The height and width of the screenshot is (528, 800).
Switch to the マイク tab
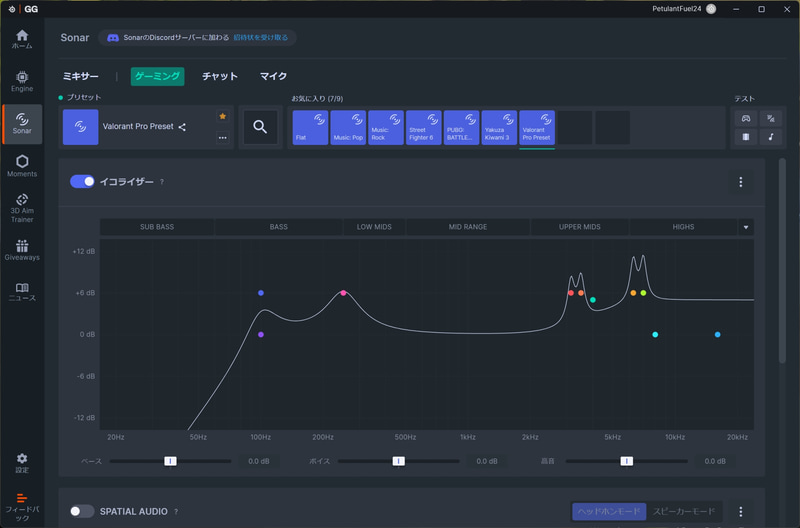(273, 76)
